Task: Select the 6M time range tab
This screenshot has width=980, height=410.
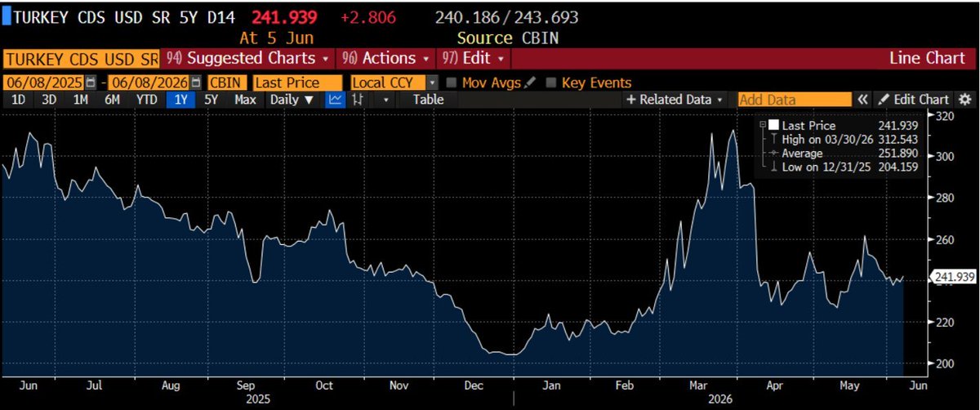Action: pyautogui.click(x=112, y=100)
